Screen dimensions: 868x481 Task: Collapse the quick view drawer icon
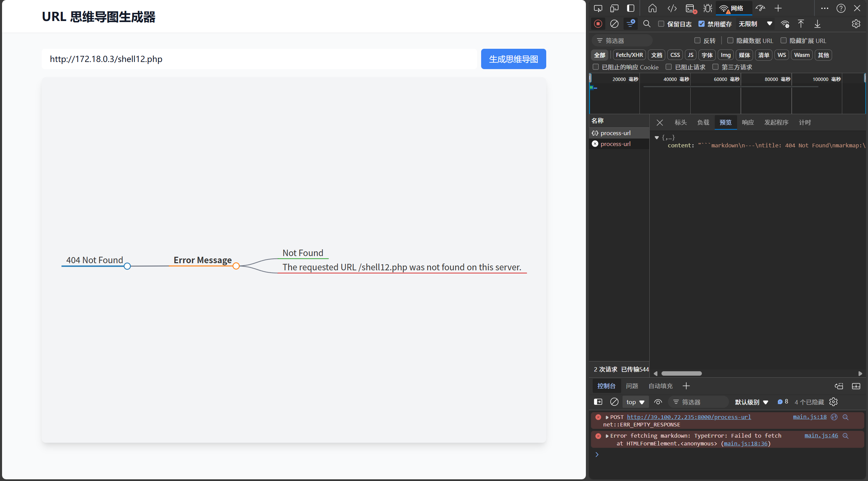(x=856, y=386)
